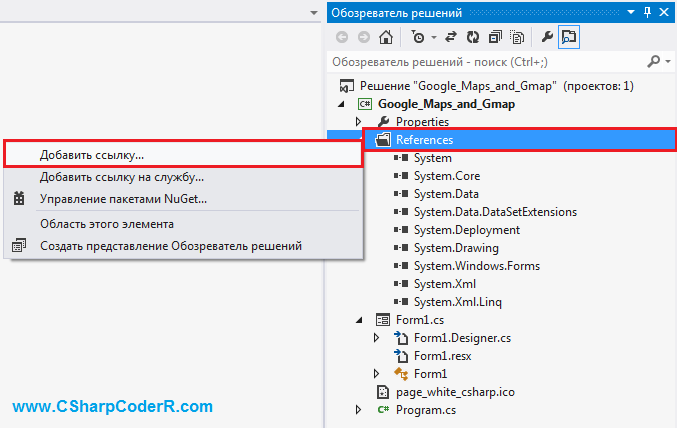Click the Back navigation arrow in Solution Explorer
Image resolution: width=677 pixels, height=428 pixels.
click(x=342, y=37)
